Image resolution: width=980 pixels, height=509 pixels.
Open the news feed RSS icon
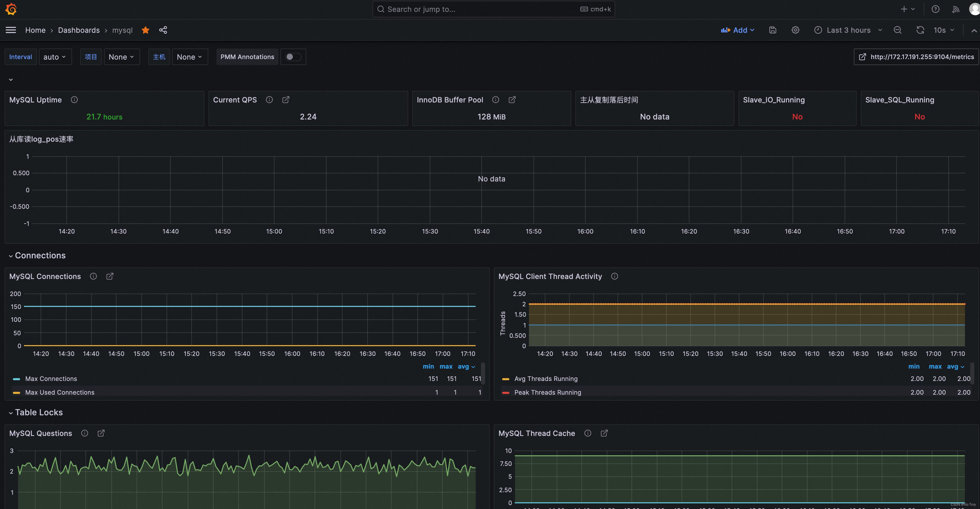point(956,9)
